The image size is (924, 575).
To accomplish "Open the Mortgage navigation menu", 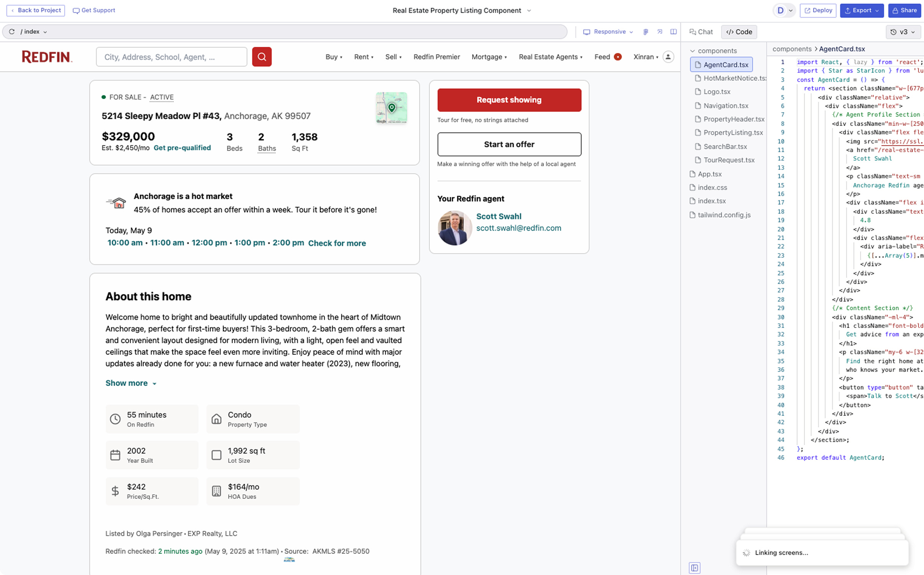I will point(489,57).
